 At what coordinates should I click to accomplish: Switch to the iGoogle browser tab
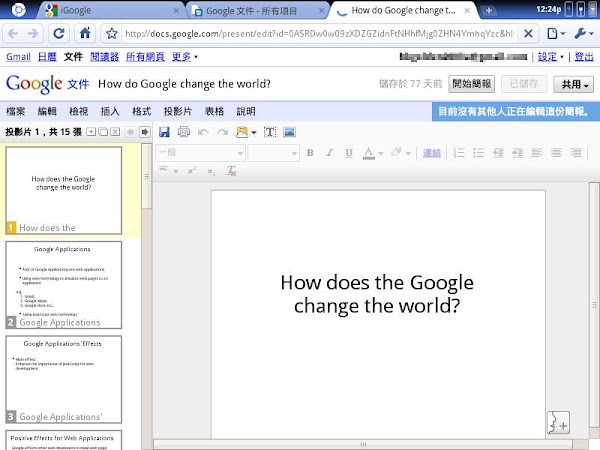(x=111, y=10)
